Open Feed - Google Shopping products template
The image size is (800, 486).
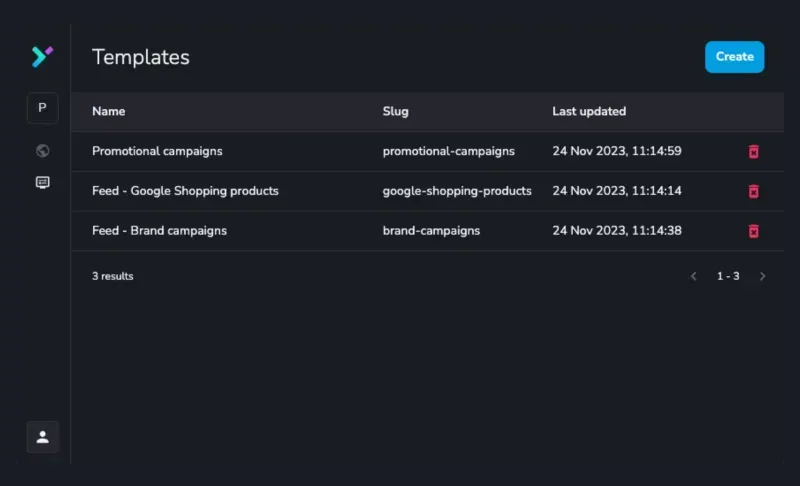coord(185,191)
